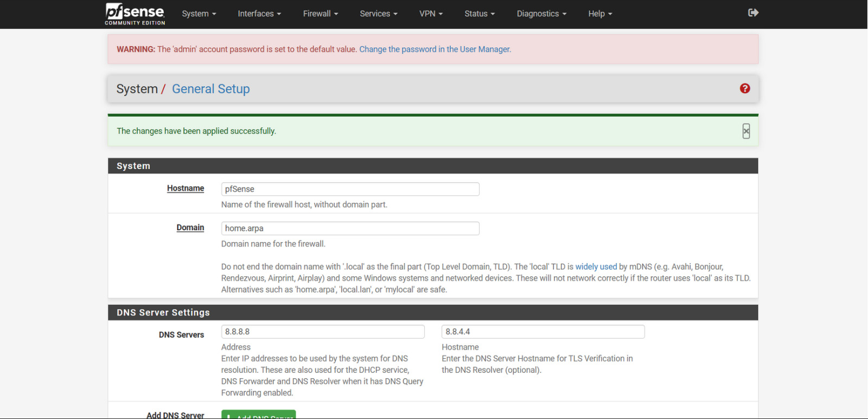Image resolution: width=868 pixels, height=419 pixels.
Task: Expand the Help menu
Action: click(599, 14)
